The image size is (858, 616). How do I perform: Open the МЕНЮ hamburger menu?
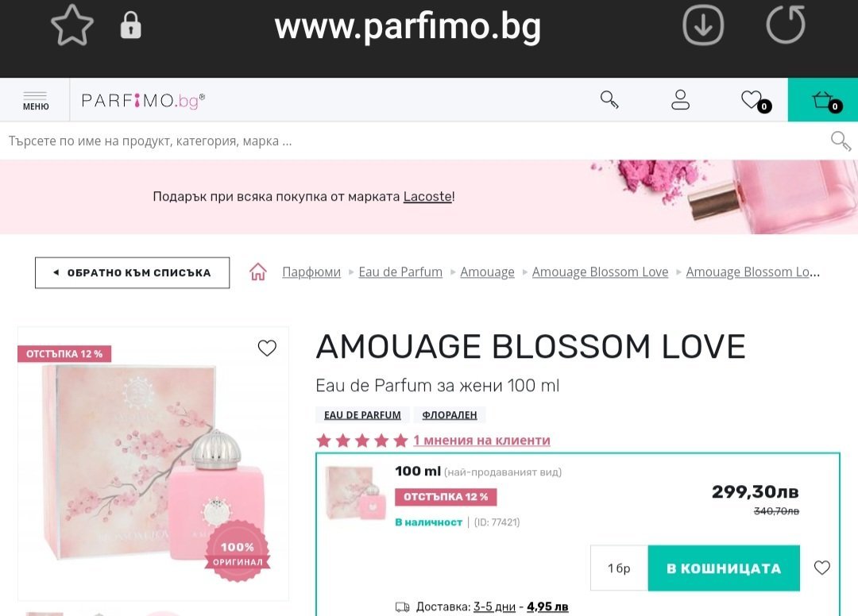[x=36, y=101]
